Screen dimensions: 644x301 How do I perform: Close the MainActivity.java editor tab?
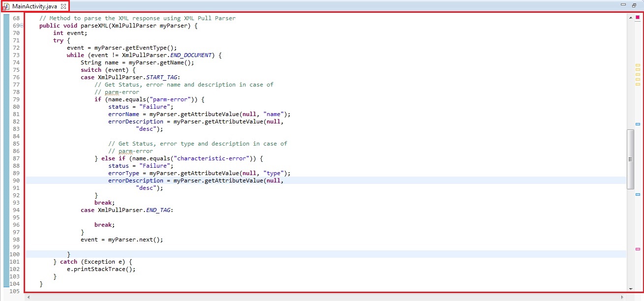(x=63, y=6)
